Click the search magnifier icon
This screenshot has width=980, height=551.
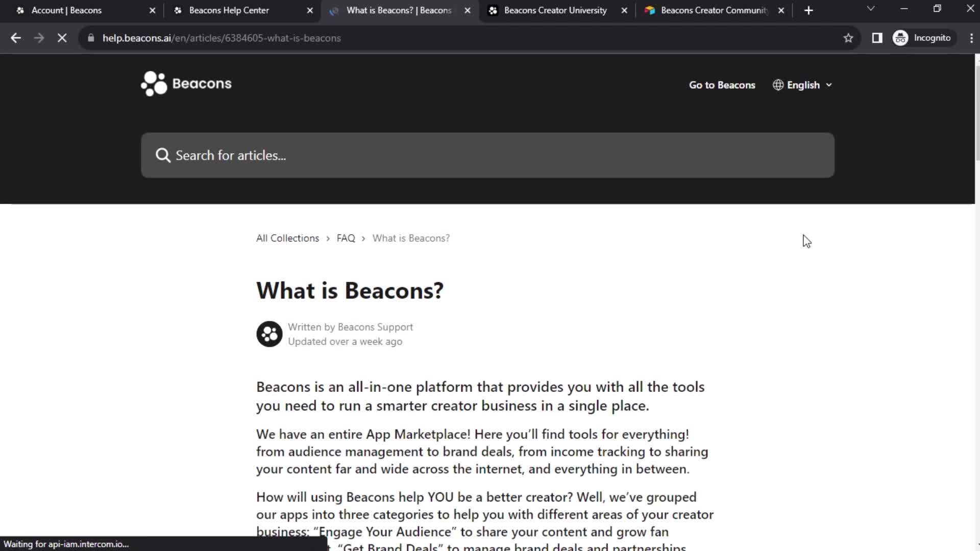pyautogui.click(x=162, y=155)
